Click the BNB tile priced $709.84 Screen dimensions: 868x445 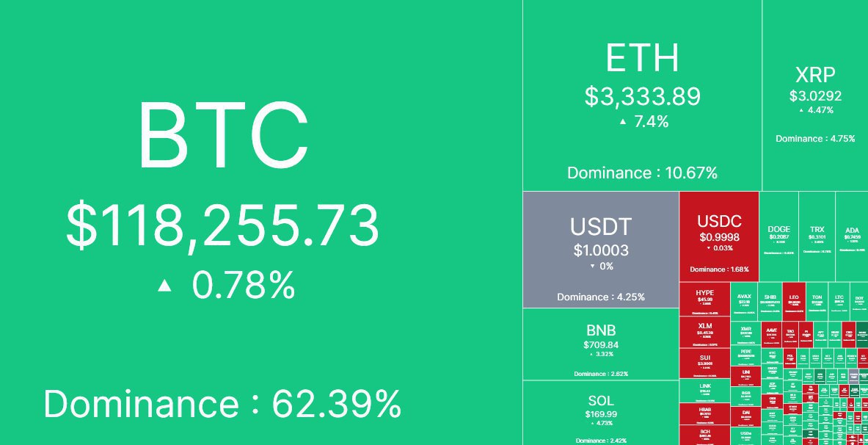pos(601,344)
